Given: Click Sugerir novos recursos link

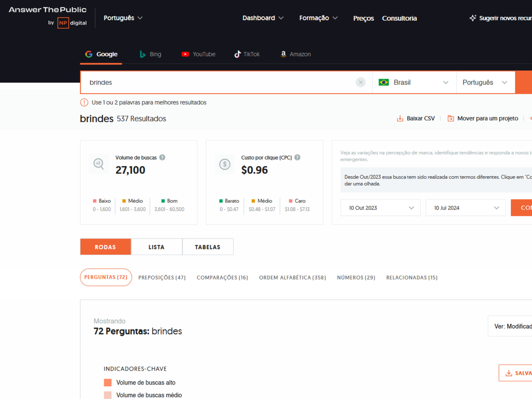Looking at the screenshot, I should click(500, 18).
